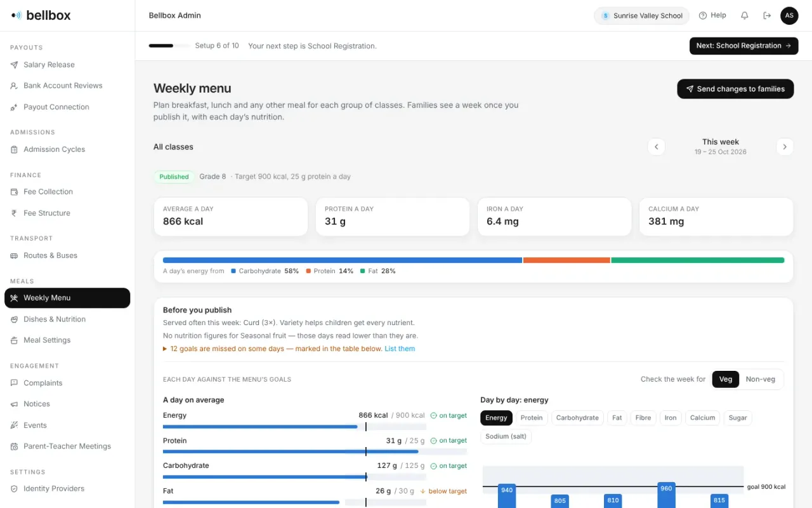This screenshot has height=508, width=812.
Task: Open the Sunrise Valley School selector
Action: [641, 16]
